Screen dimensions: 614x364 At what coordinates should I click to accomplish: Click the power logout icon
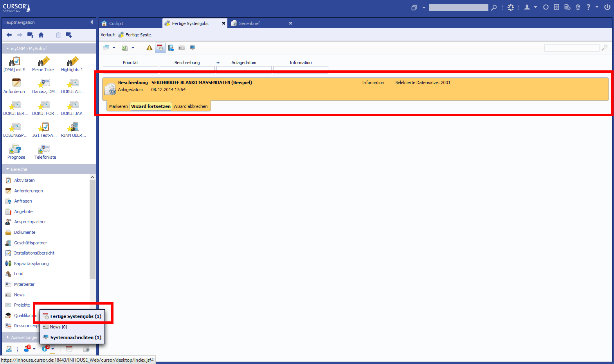(607, 7)
